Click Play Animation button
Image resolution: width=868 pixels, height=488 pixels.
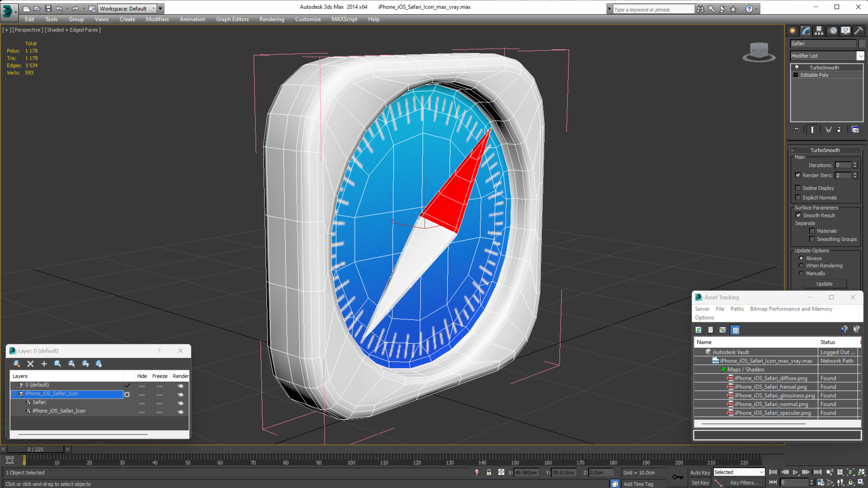795,472
